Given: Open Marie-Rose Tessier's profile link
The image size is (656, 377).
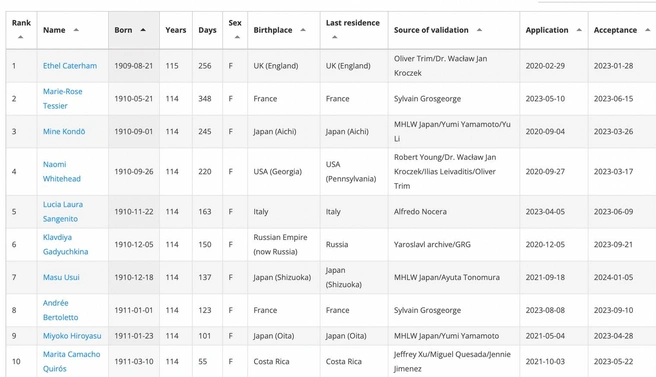Looking at the screenshot, I should pyautogui.click(x=62, y=98).
